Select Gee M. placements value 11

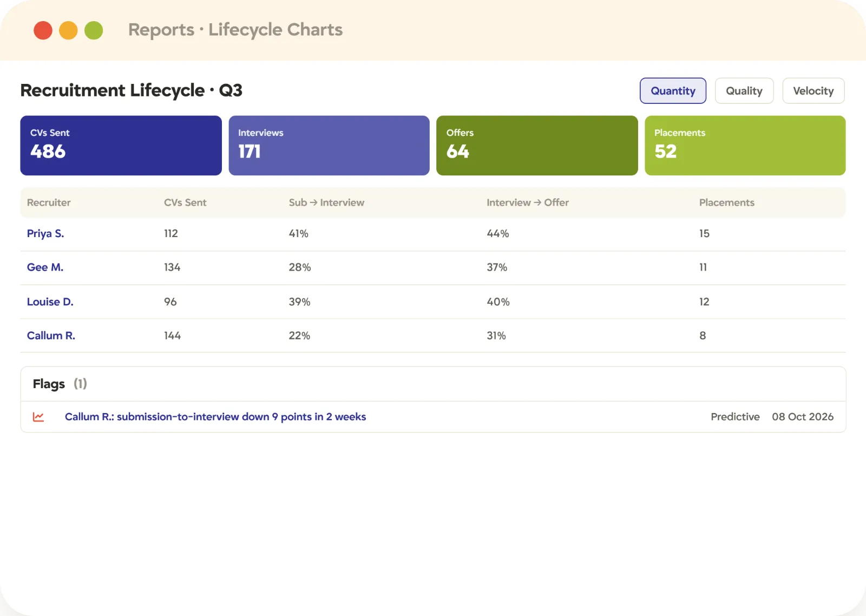coord(703,267)
